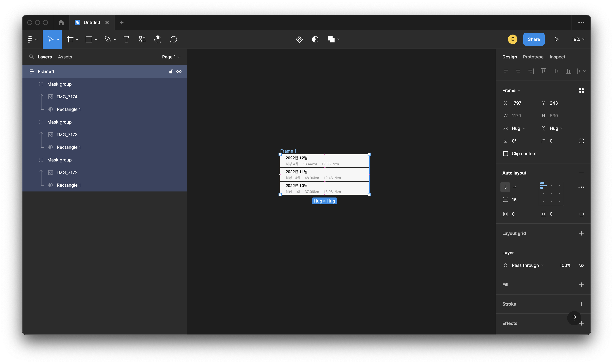Toggle Frame 1 lock icon
This screenshot has height=364, width=613.
pyautogui.click(x=171, y=71)
